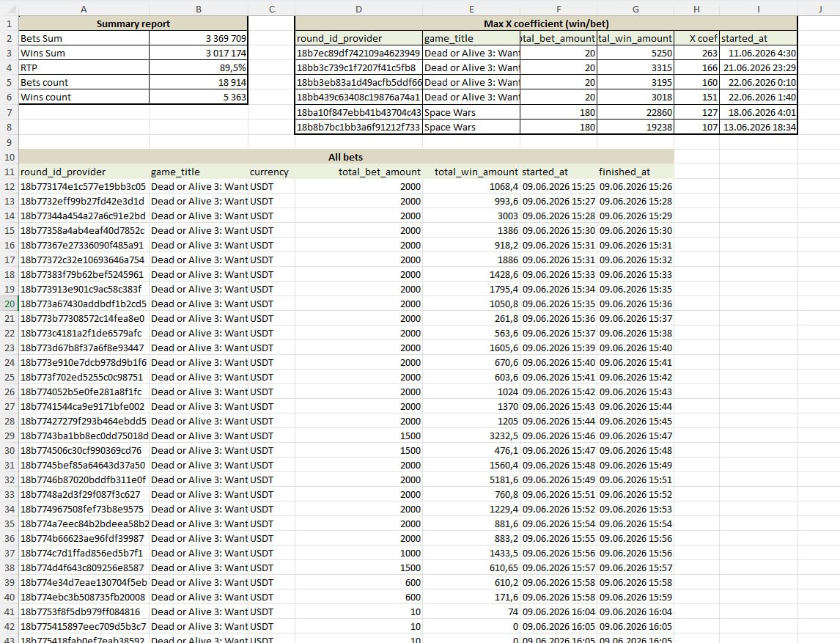Click the Summary report title cell
840x643 pixels.
point(133,23)
